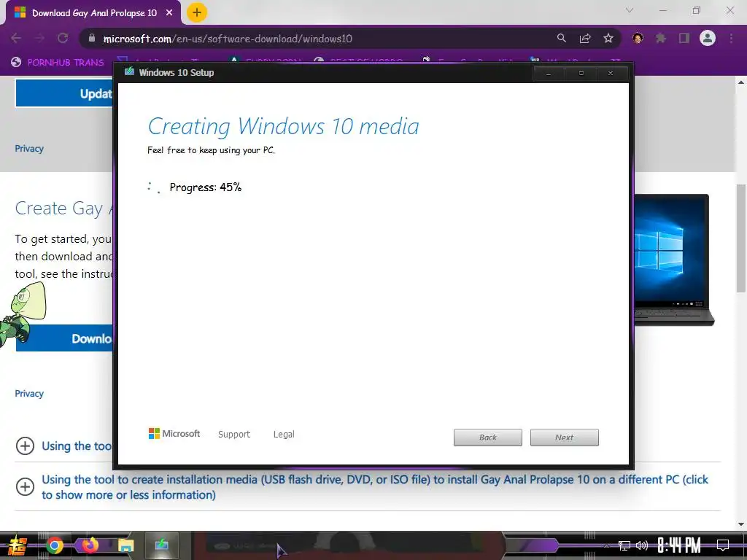Click the share page icon in the address bar
The height and width of the screenshot is (560, 747).
click(x=585, y=38)
